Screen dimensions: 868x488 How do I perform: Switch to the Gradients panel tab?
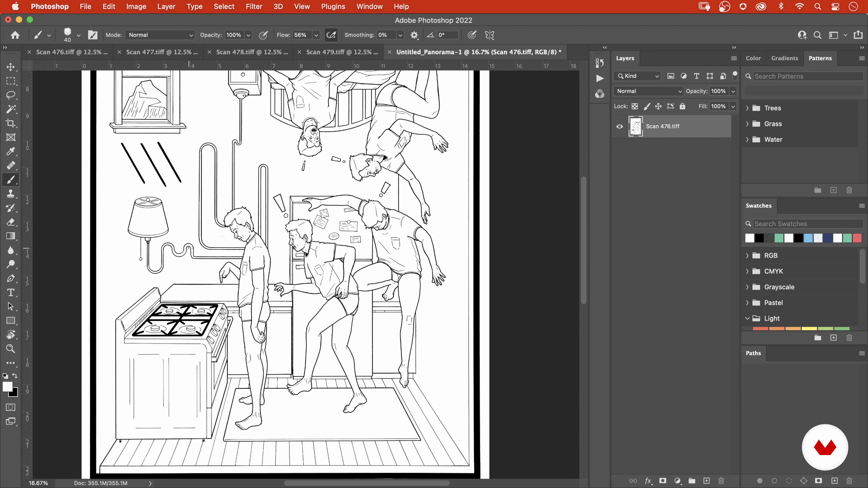pos(784,58)
